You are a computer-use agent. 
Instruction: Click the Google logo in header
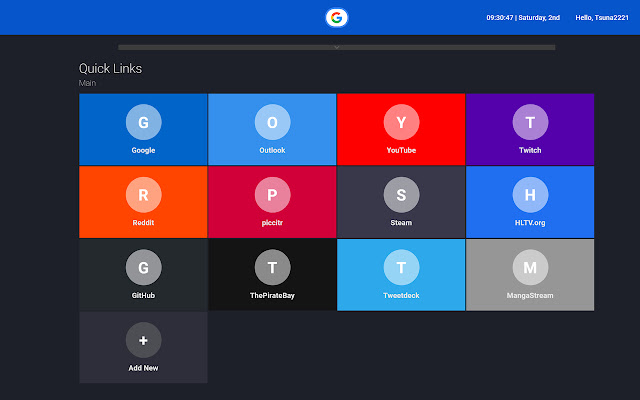(x=336, y=18)
